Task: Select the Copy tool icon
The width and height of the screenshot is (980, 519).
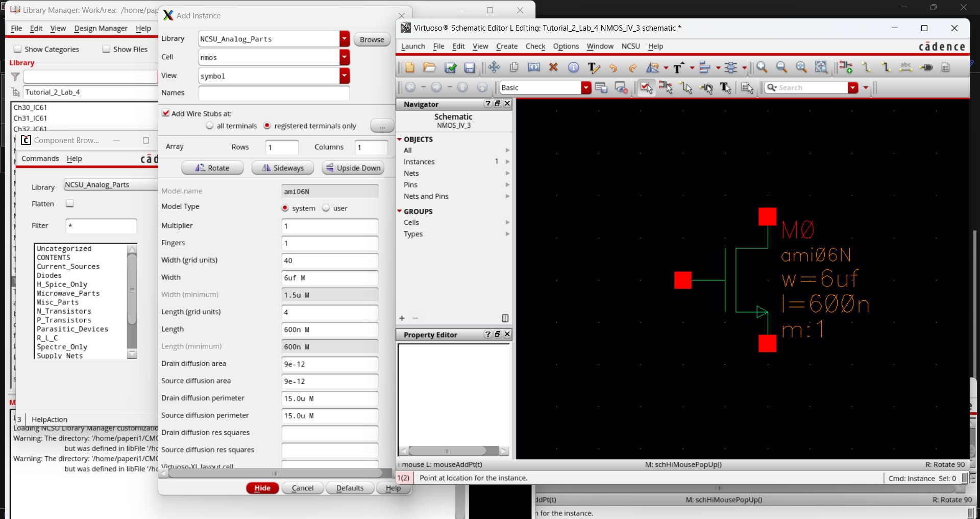Action: tap(514, 67)
